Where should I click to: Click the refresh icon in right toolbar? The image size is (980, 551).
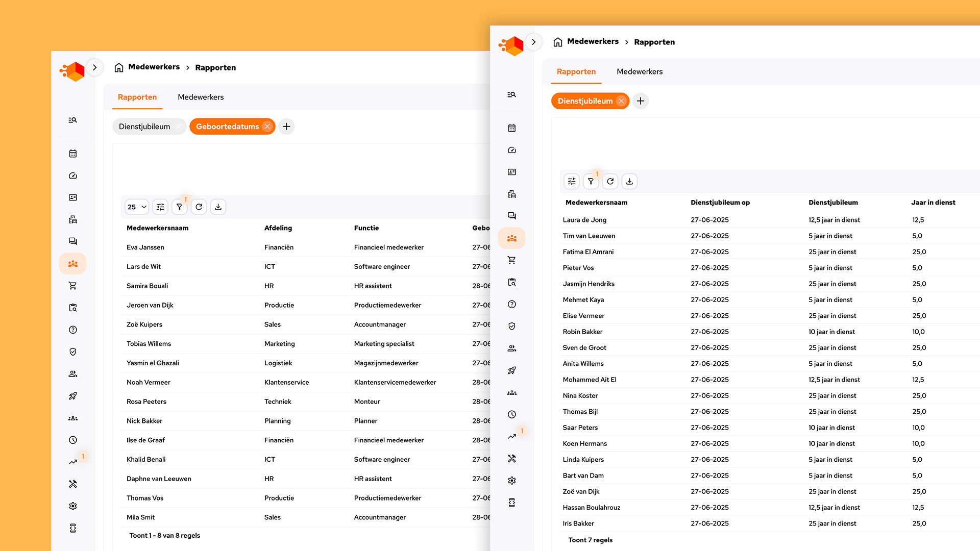610,181
